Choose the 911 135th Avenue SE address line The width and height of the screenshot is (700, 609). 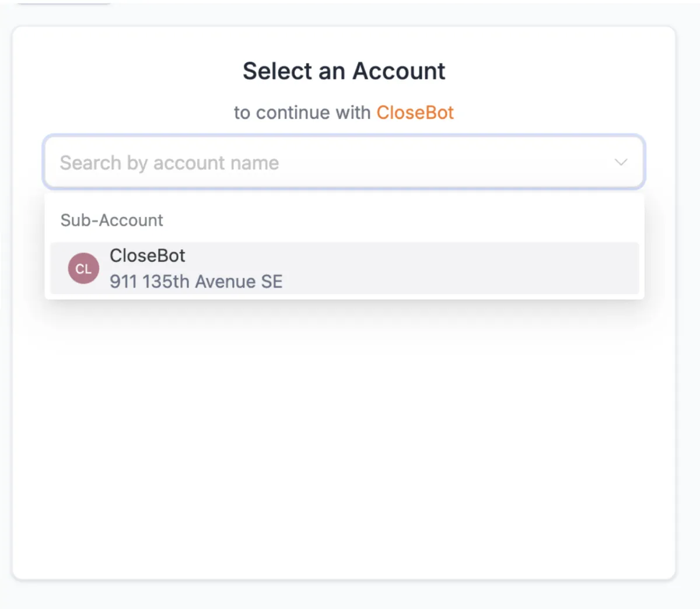point(196,281)
